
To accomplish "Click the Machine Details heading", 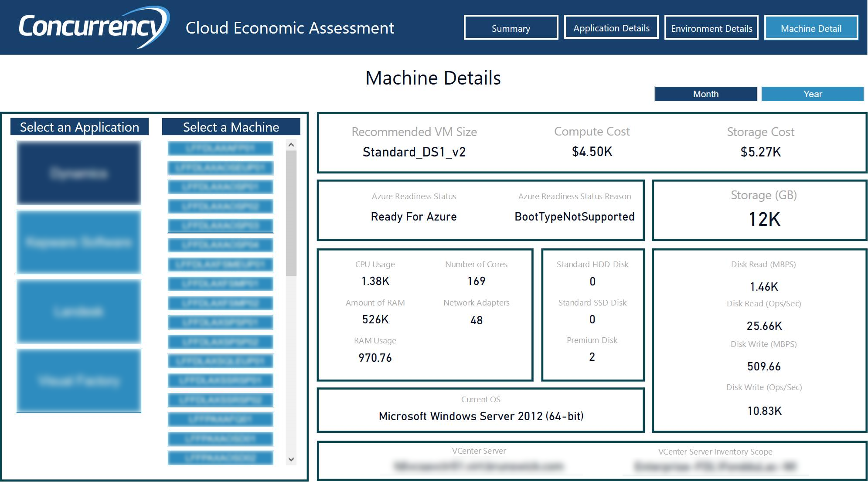I will coord(433,78).
